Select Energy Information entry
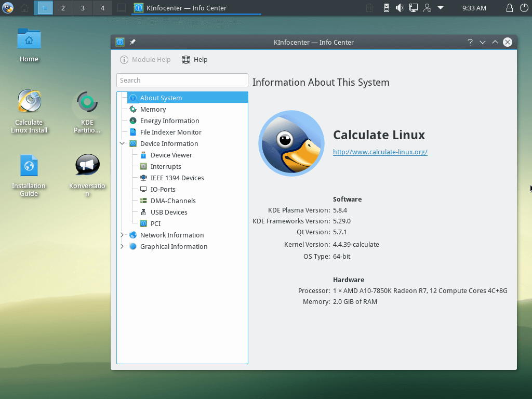The image size is (532, 399). pos(169,121)
